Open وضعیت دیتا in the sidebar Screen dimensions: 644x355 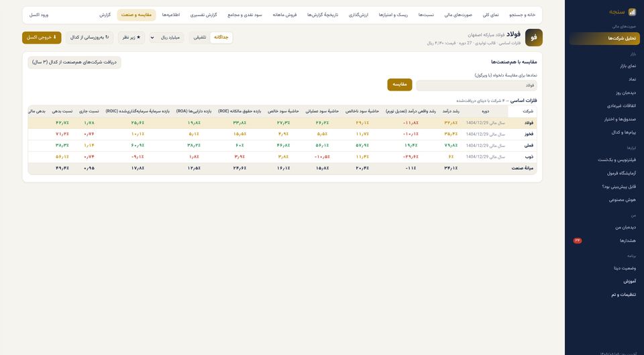[604, 268]
